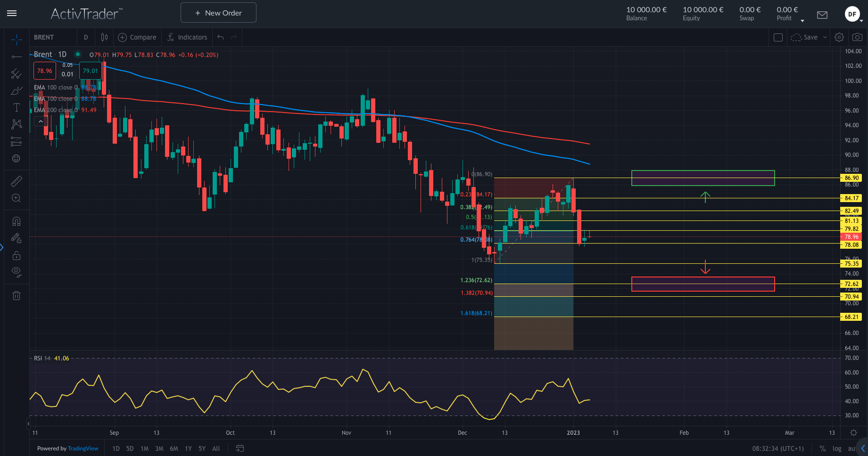Open the XABCD pattern tool

point(17,124)
